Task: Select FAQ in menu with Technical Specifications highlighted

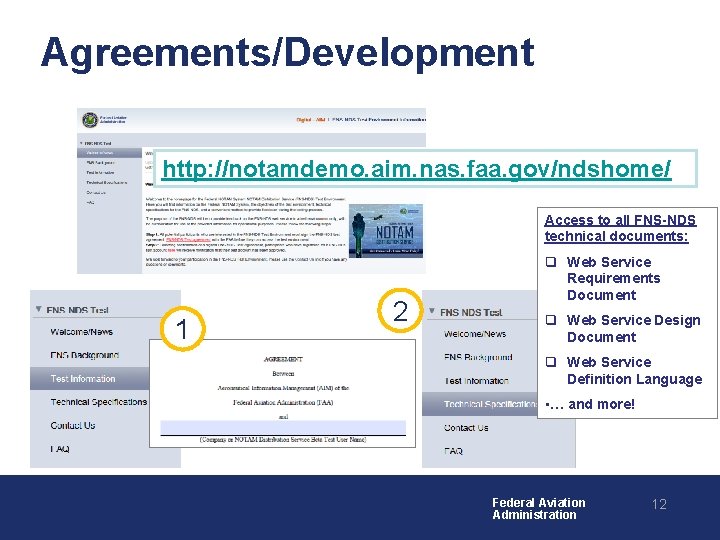Action: point(453,451)
